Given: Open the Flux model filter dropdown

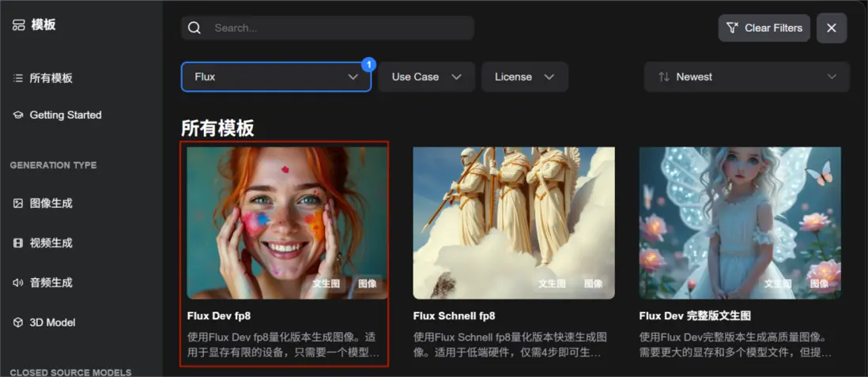Looking at the screenshot, I should pyautogui.click(x=276, y=77).
